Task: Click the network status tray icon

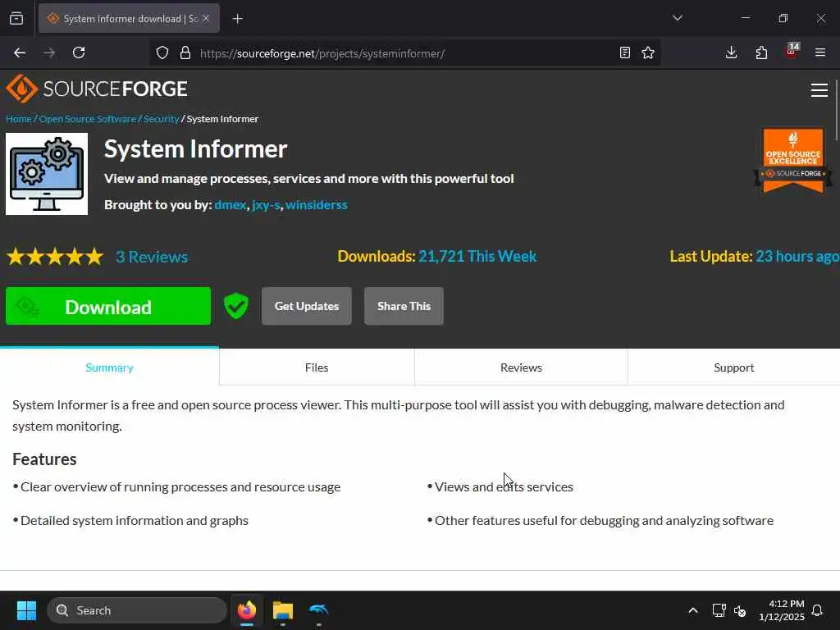Action: point(719,610)
